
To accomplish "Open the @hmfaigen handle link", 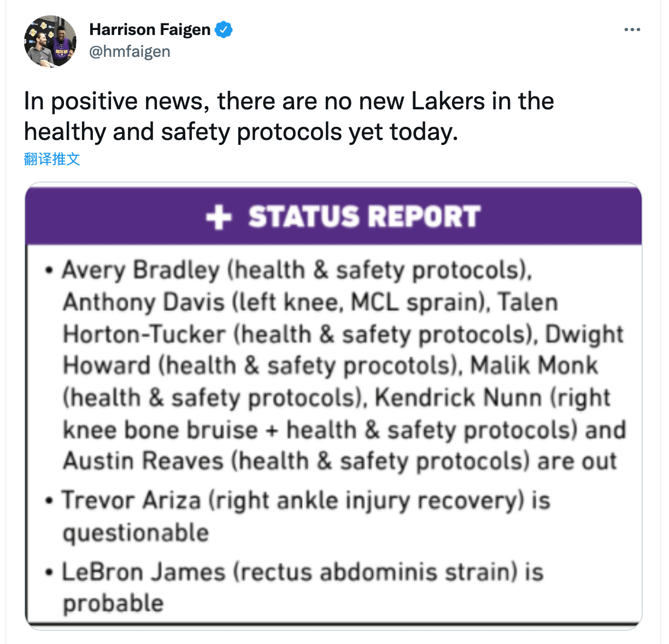I will [130, 51].
